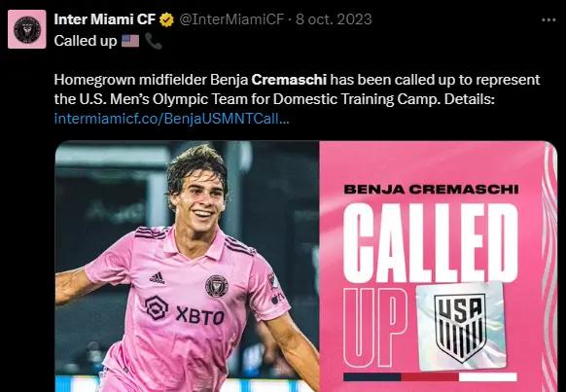The width and height of the screenshot is (566, 392).
Task: Click the USA crest in the graphic
Action: click(x=460, y=327)
